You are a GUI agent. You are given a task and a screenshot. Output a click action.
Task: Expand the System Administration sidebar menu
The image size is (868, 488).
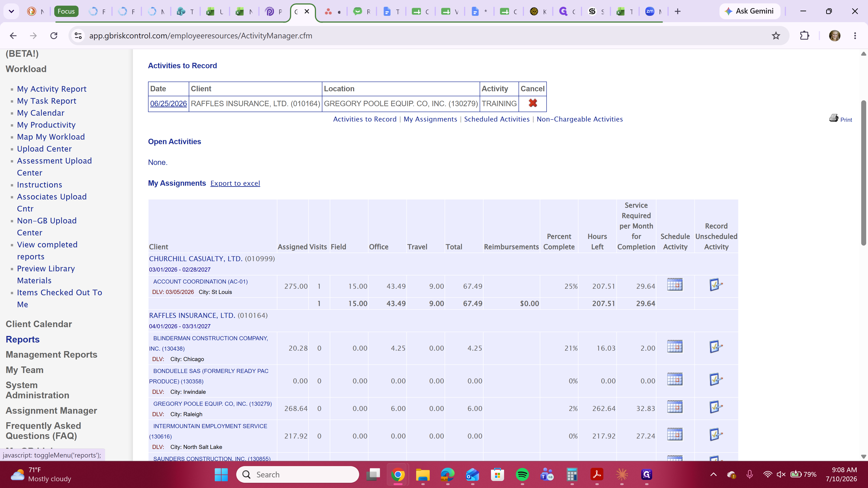click(x=37, y=390)
